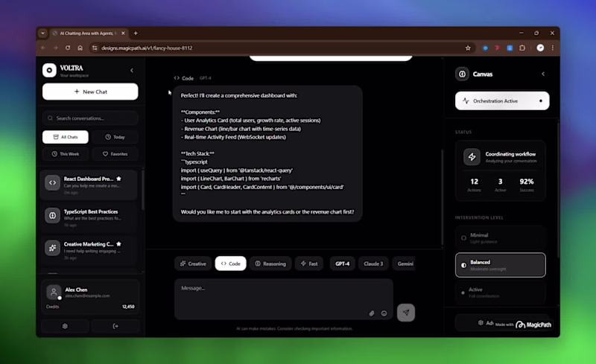The width and height of the screenshot is (596, 364).
Task: Choose the Fast mode
Action: tap(309, 264)
